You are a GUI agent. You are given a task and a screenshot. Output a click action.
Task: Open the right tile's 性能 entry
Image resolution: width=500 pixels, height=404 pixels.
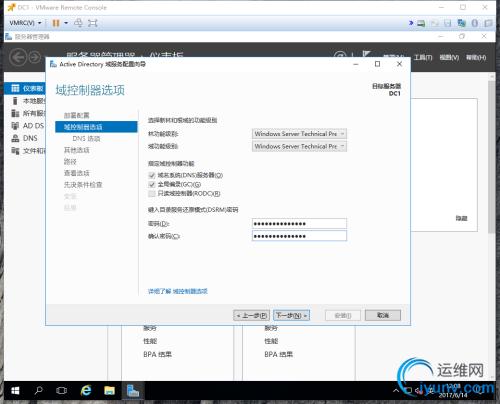coord(271,341)
